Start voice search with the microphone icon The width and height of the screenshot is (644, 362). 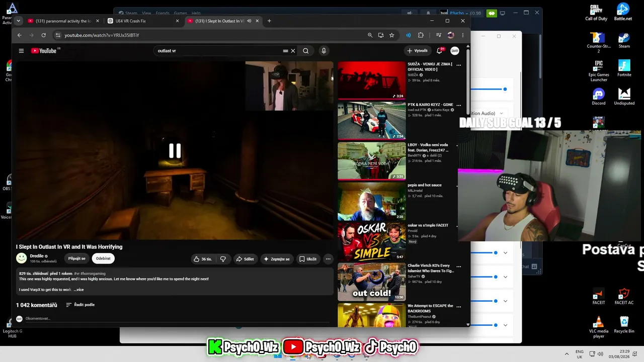click(x=324, y=51)
